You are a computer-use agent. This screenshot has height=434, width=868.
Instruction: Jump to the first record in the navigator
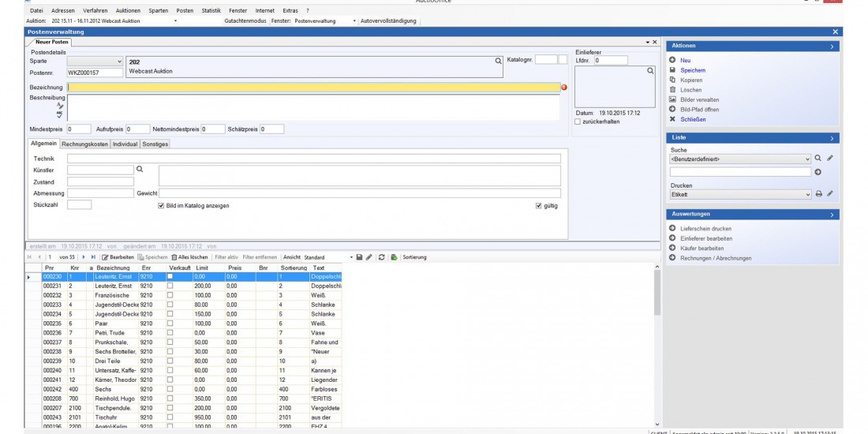[x=29, y=257]
